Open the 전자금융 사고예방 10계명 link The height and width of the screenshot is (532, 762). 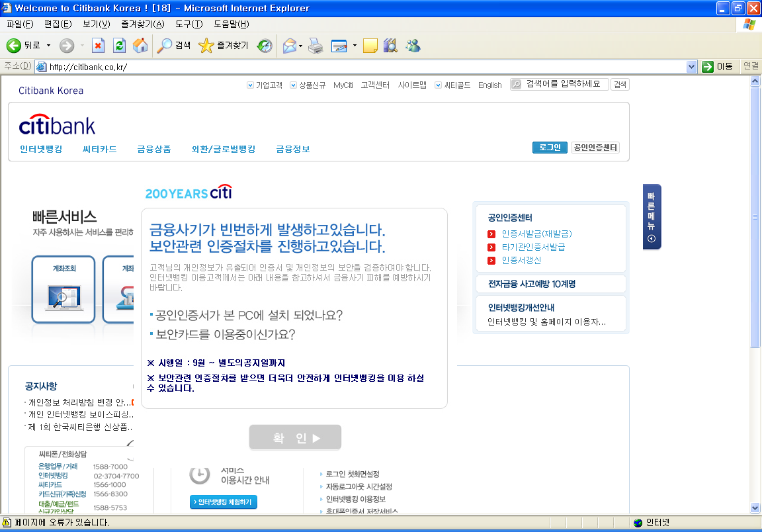click(x=532, y=284)
